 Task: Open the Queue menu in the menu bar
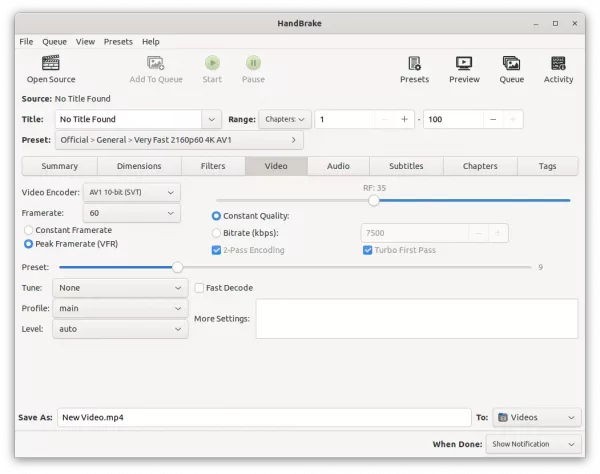click(54, 42)
